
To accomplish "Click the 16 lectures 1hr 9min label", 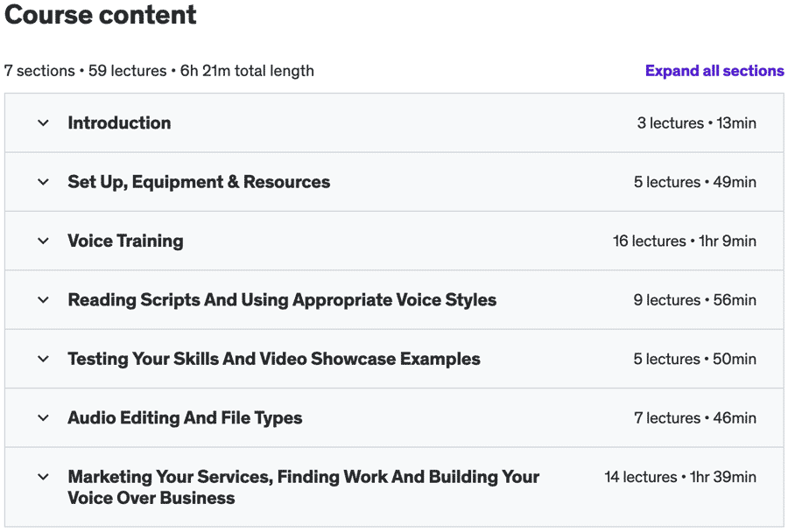I will (x=685, y=241).
